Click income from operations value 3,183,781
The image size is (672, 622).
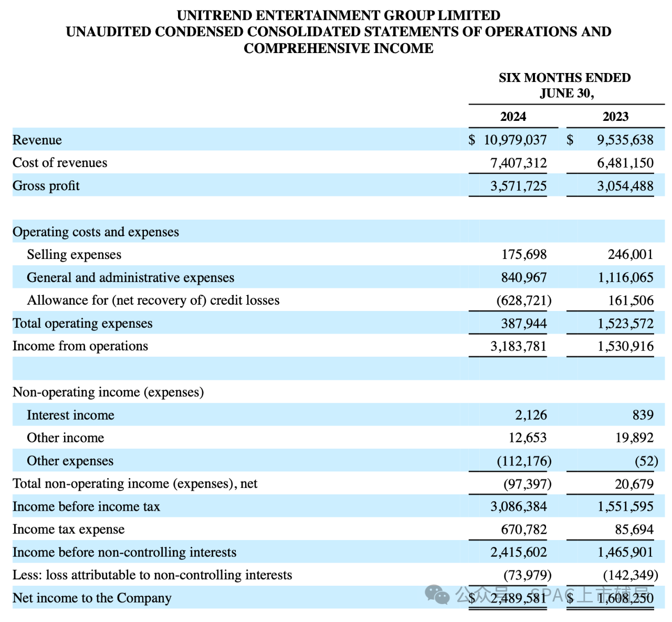click(519, 346)
